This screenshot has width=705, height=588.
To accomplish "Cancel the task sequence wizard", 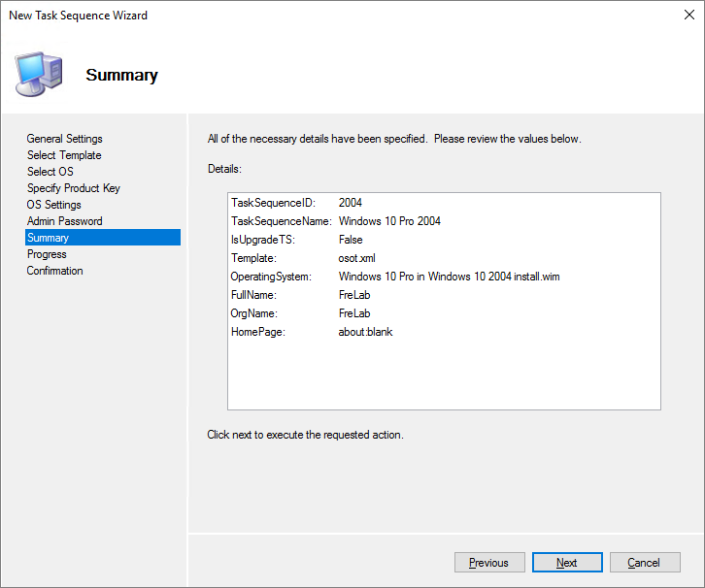I will 643,563.
